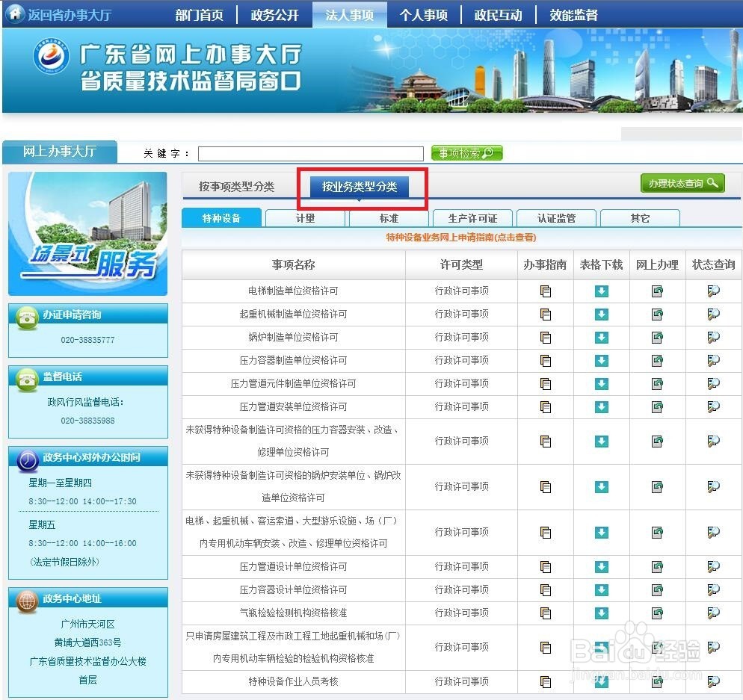The image size is (743, 700).
Task: Download the form for 起重机械制造单位资格许可
Action: coord(601,314)
